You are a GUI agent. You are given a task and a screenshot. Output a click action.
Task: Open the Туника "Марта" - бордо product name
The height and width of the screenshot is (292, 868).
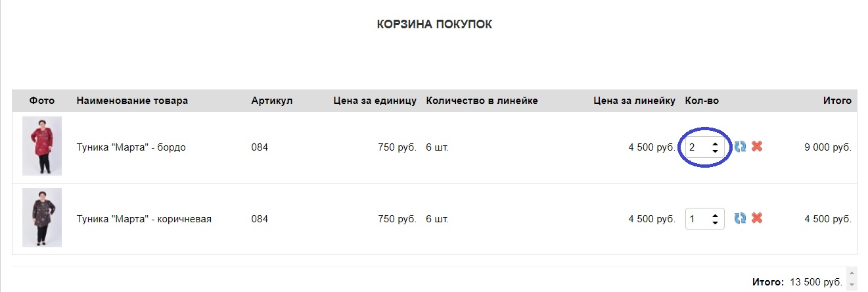tap(131, 147)
